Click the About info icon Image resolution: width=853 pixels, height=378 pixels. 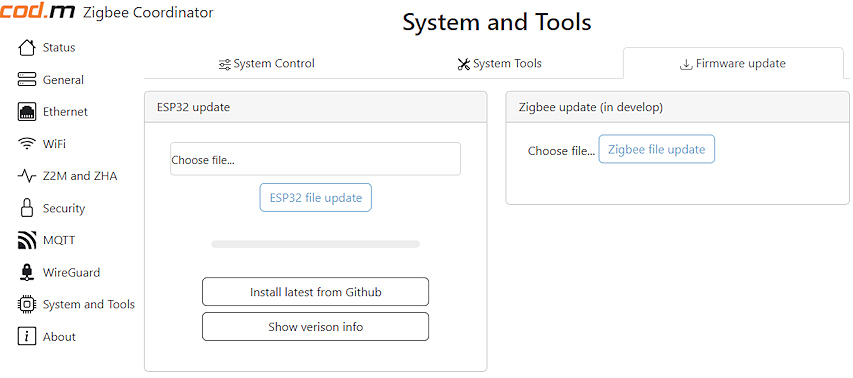27,336
